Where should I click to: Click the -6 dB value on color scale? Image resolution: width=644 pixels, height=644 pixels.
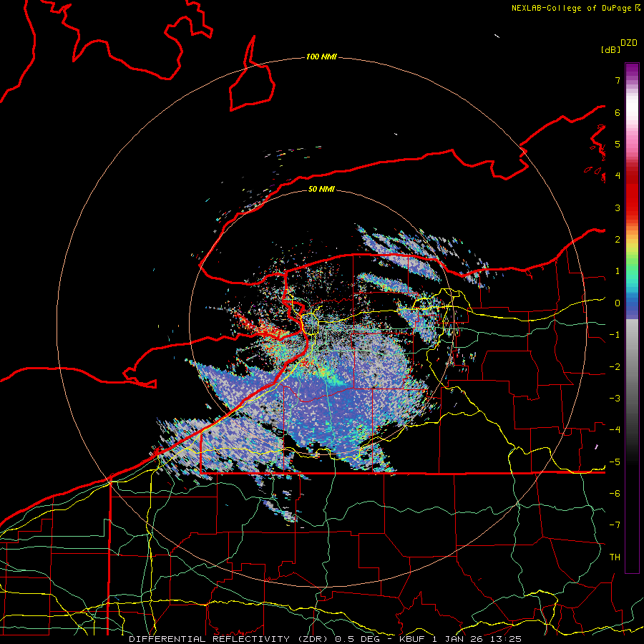[x=615, y=494]
